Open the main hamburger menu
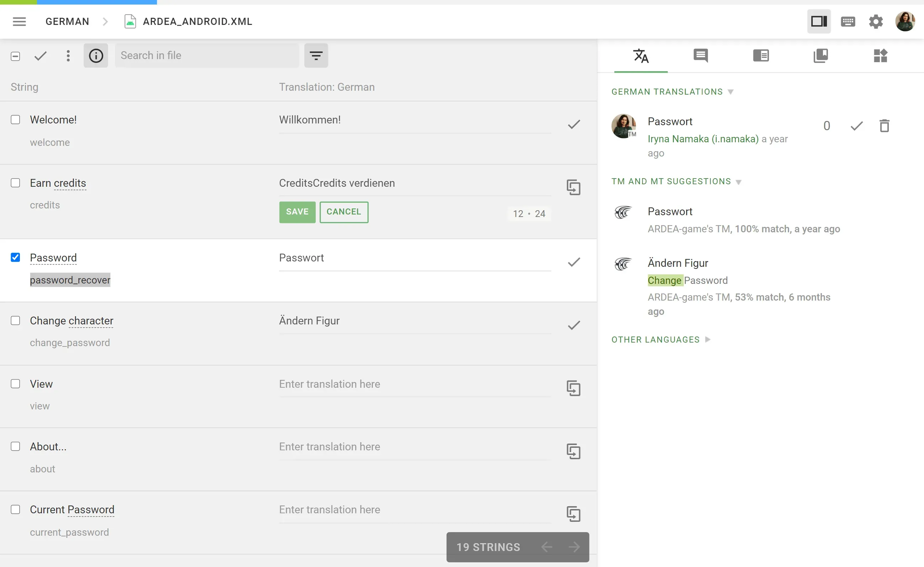The width and height of the screenshot is (924, 567). pos(19,21)
